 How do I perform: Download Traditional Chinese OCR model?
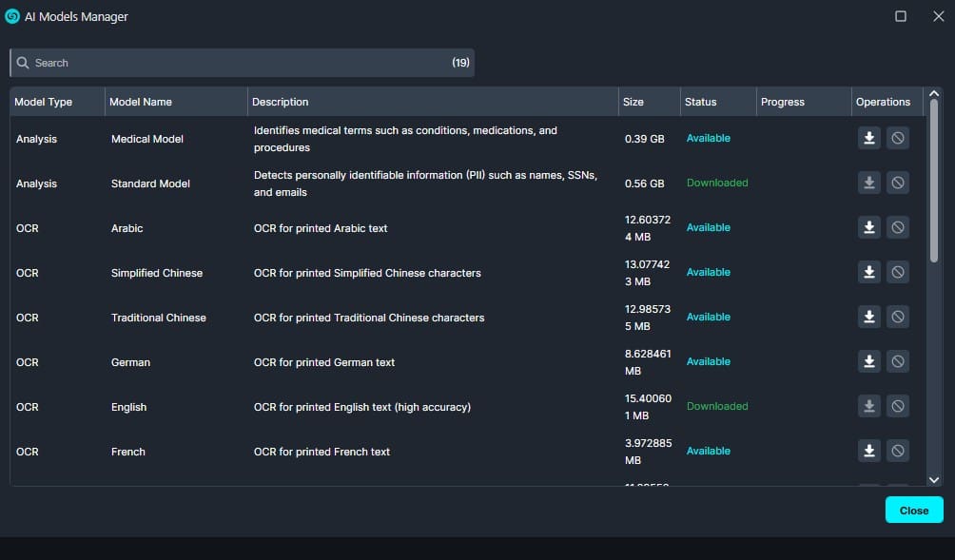868,317
